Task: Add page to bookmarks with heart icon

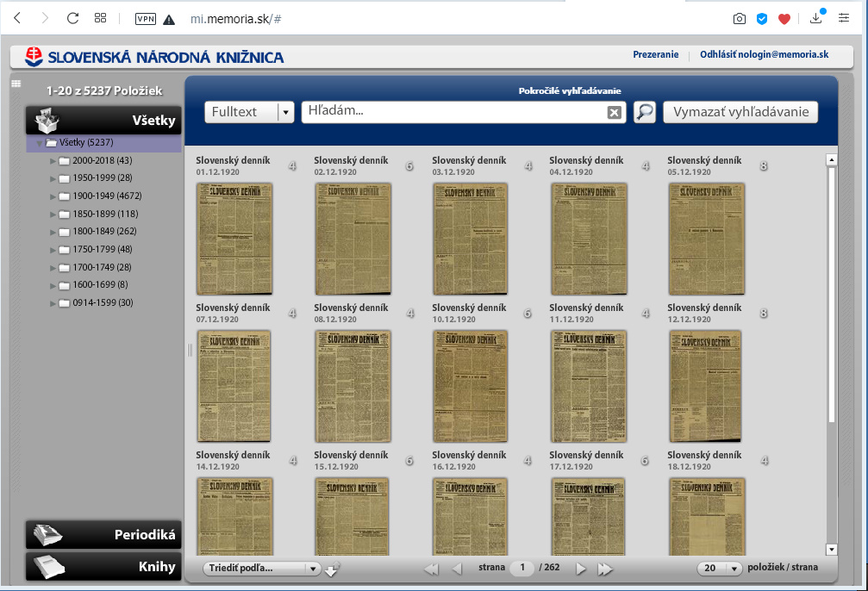Action: click(x=784, y=19)
